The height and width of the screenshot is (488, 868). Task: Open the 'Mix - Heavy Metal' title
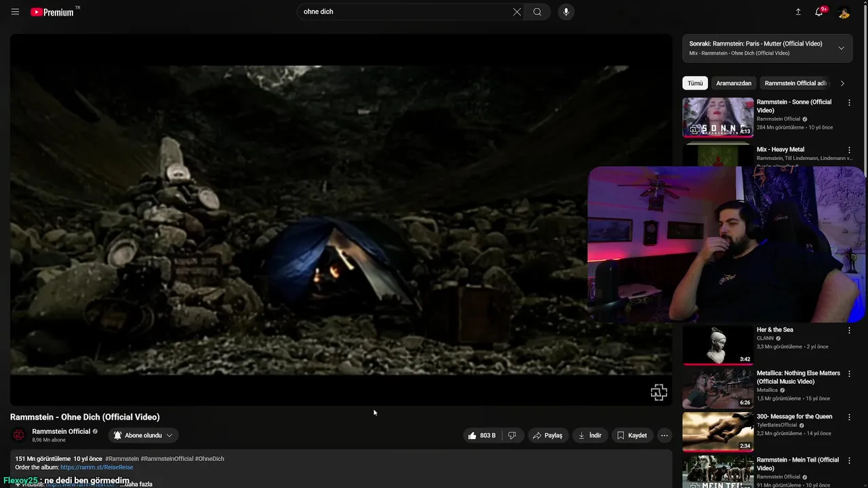coord(781,149)
